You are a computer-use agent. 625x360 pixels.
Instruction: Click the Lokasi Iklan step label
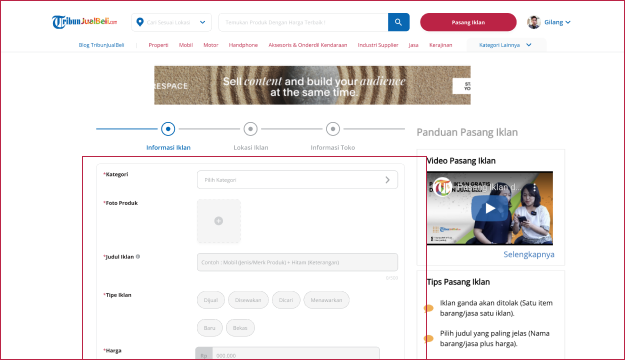click(251, 148)
